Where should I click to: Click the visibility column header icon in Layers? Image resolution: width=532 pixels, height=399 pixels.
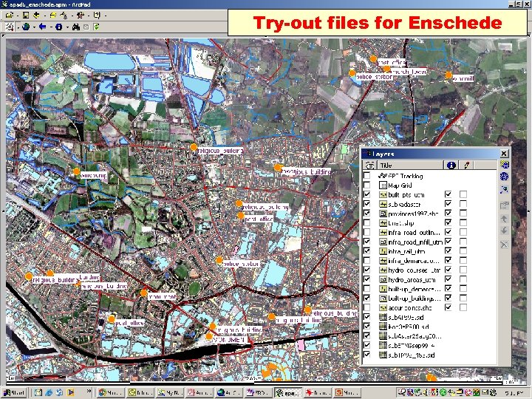tap(370, 166)
